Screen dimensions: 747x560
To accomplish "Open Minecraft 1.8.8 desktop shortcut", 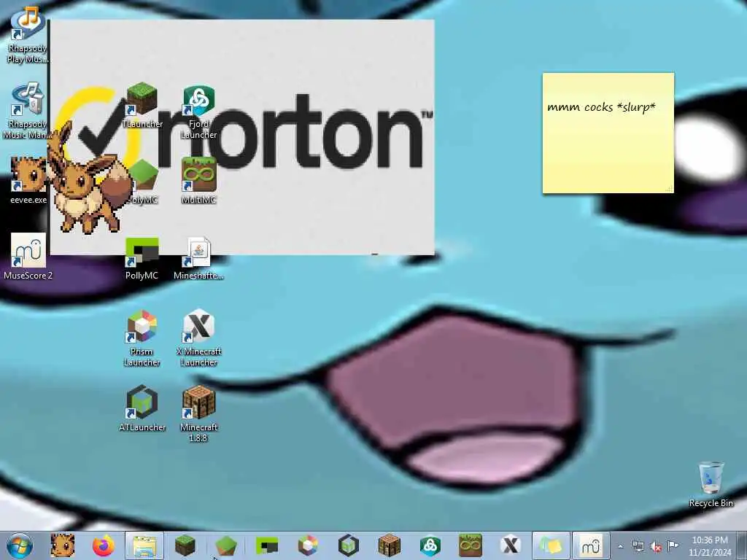I will (198, 413).
